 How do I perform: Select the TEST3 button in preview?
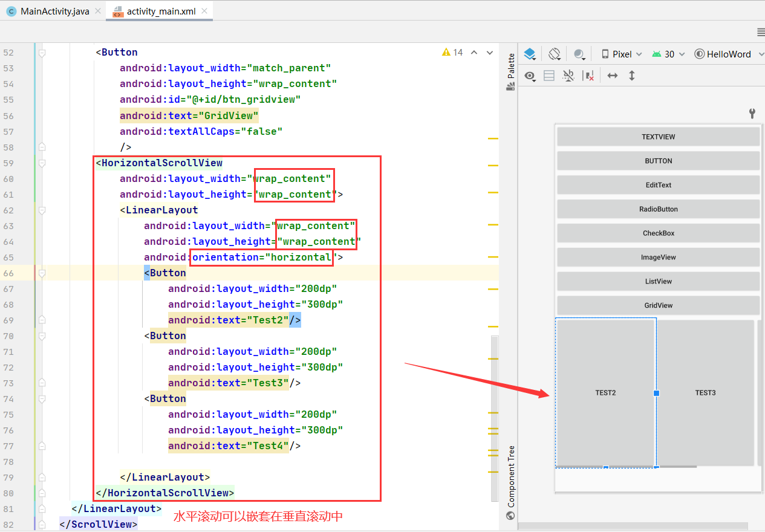pos(705,392)
